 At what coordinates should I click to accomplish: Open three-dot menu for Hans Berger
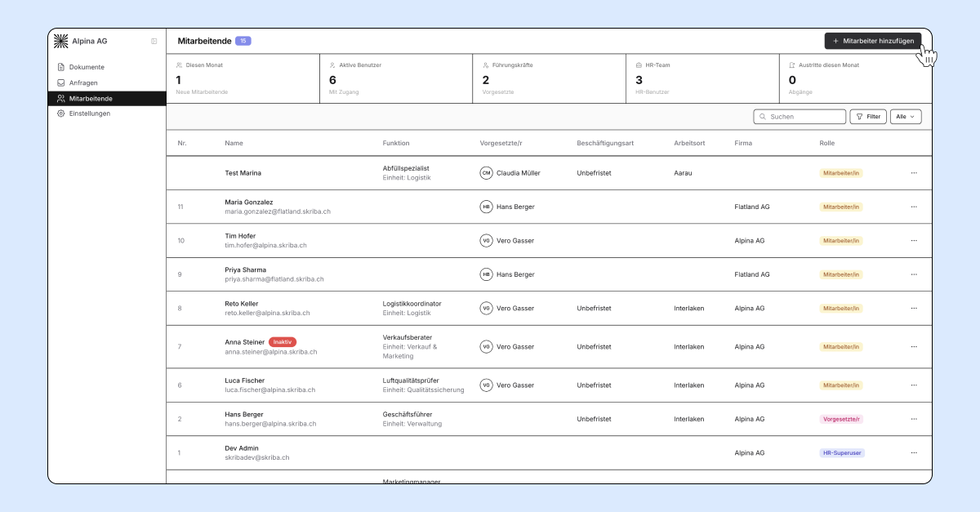point(914,419)
